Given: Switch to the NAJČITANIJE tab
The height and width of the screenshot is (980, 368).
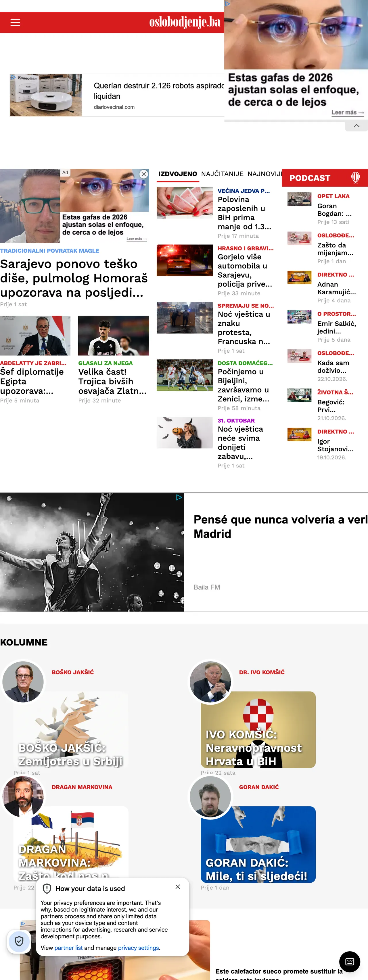Looking at the screenshot, I should click(222, 174).
